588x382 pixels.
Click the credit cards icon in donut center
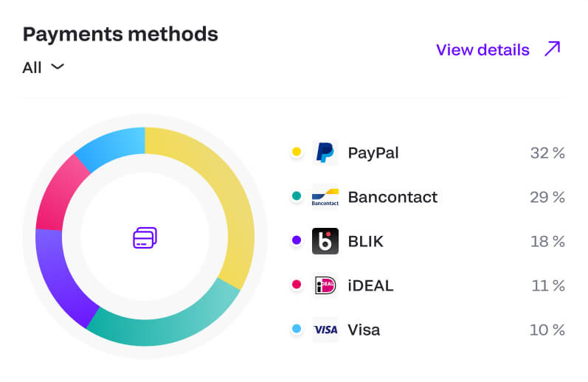click(145, 238)
